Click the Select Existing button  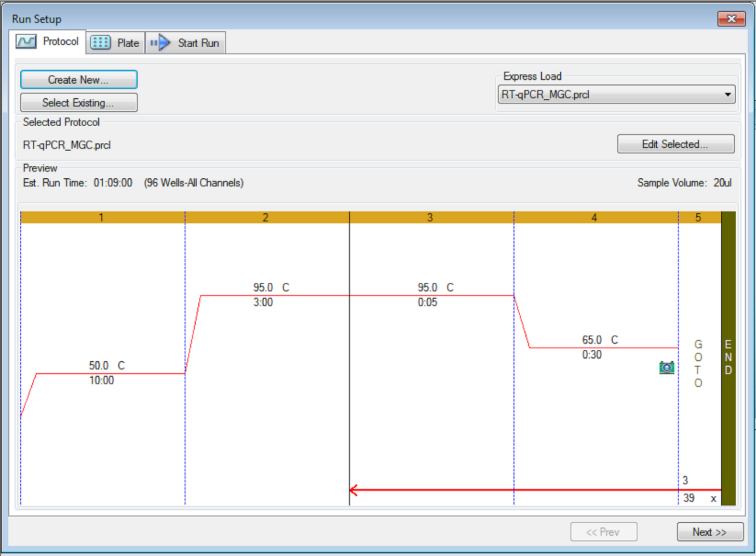pos(78,102)
